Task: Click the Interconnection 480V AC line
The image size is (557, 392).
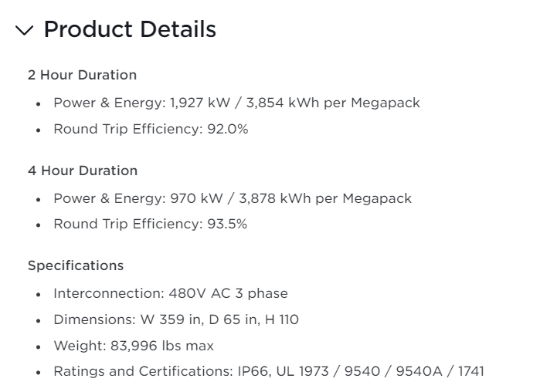Action: [x=170, y=293]
